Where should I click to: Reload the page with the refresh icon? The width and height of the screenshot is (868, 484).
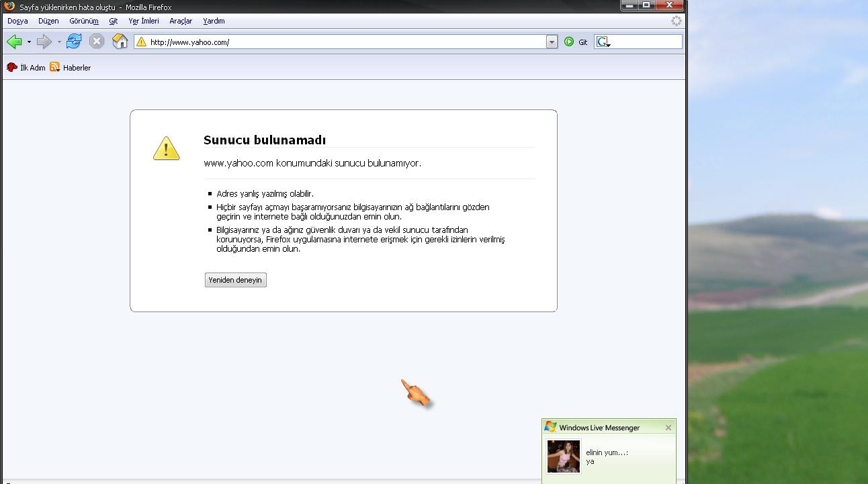(x=74, y=42)
